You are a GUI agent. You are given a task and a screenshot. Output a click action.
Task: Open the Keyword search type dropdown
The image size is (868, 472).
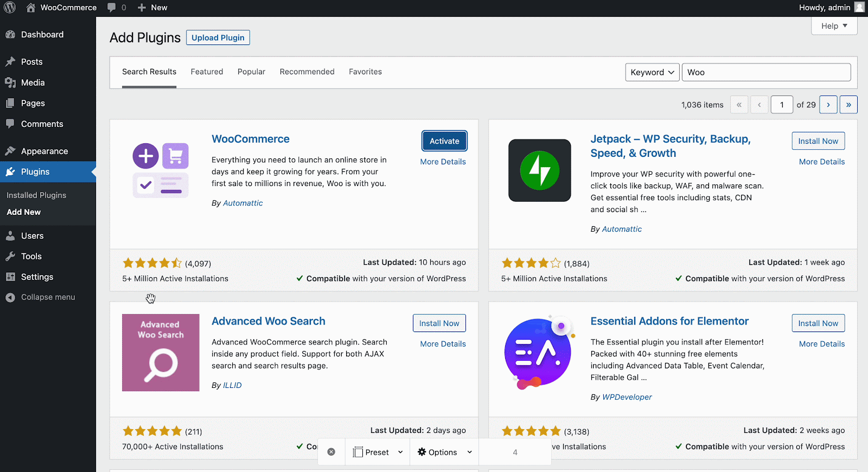point(652,72)
